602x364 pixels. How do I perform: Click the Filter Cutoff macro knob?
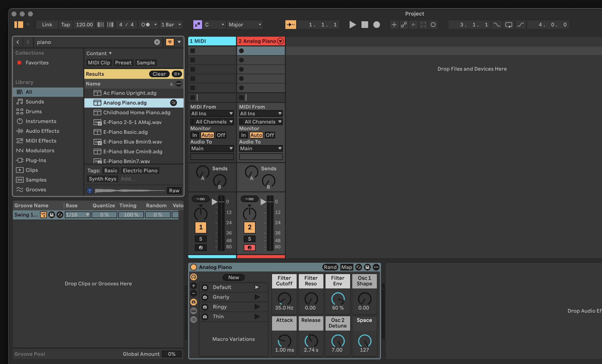tap(284, 299)
